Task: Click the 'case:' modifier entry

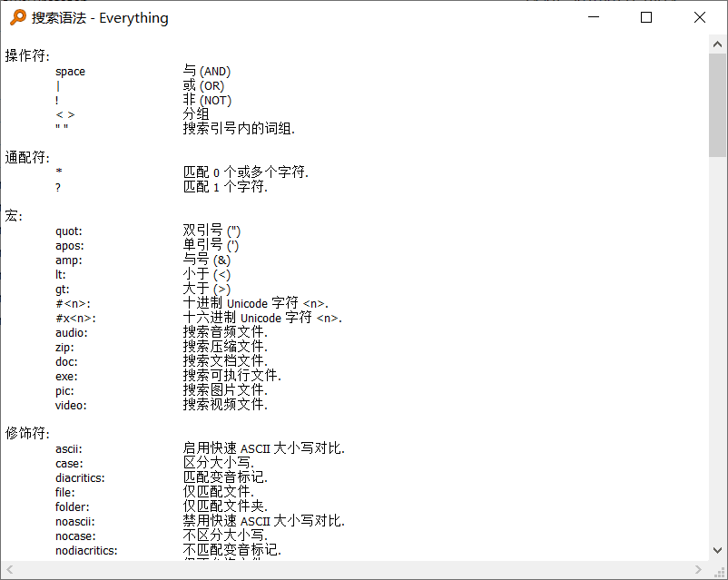Action: (69, 464)
